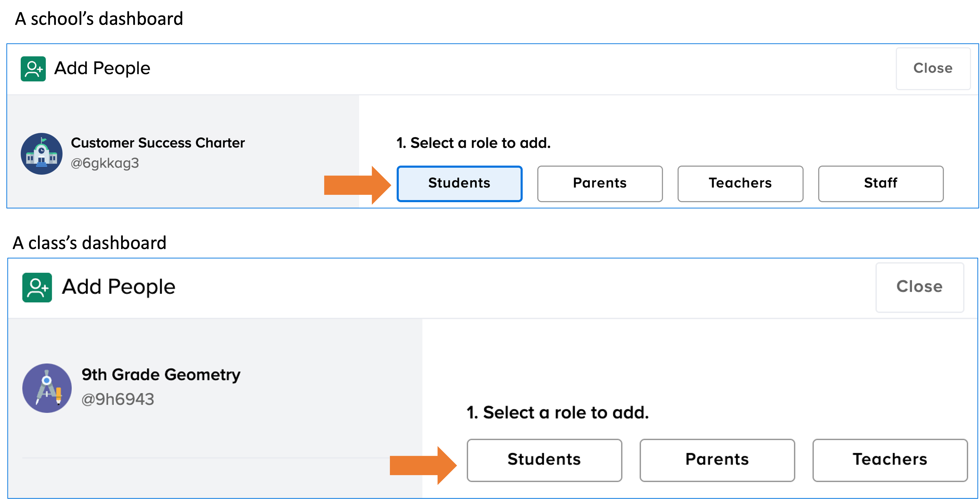Click the 9th Grade Geometry class name

(161, 375)
